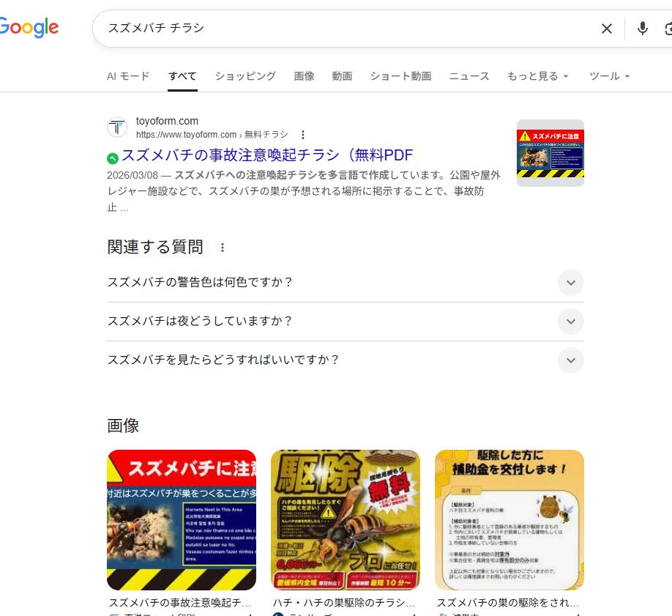Click the camera image search icon

[x=668, y=29]
